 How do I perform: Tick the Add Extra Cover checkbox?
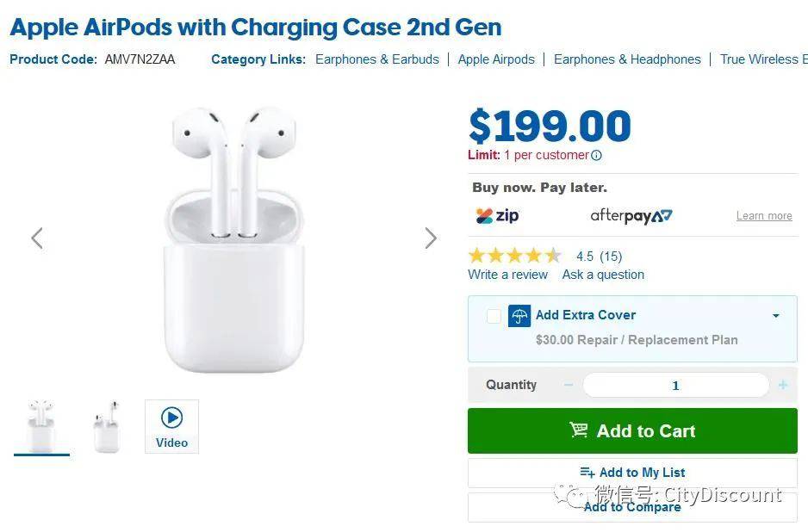494,316
